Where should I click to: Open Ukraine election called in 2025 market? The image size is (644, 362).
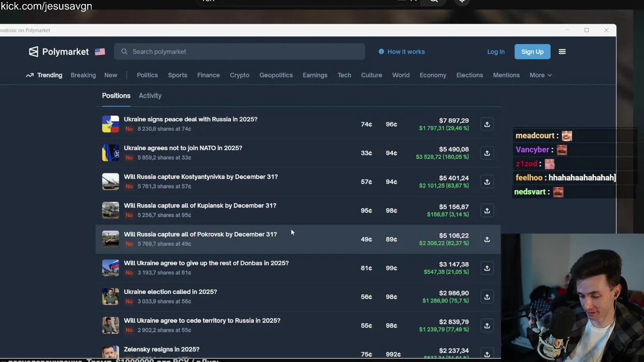click(x=171, y=292)
